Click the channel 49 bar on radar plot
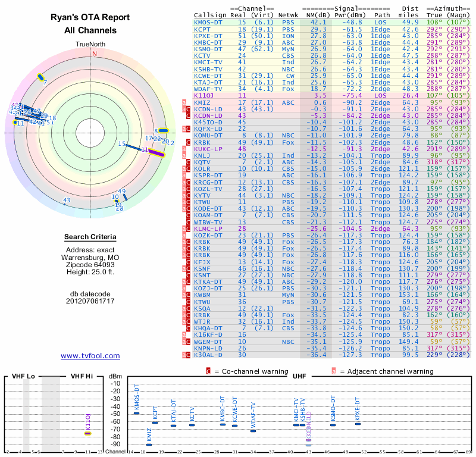476x457 pixels. coord(125,197)
